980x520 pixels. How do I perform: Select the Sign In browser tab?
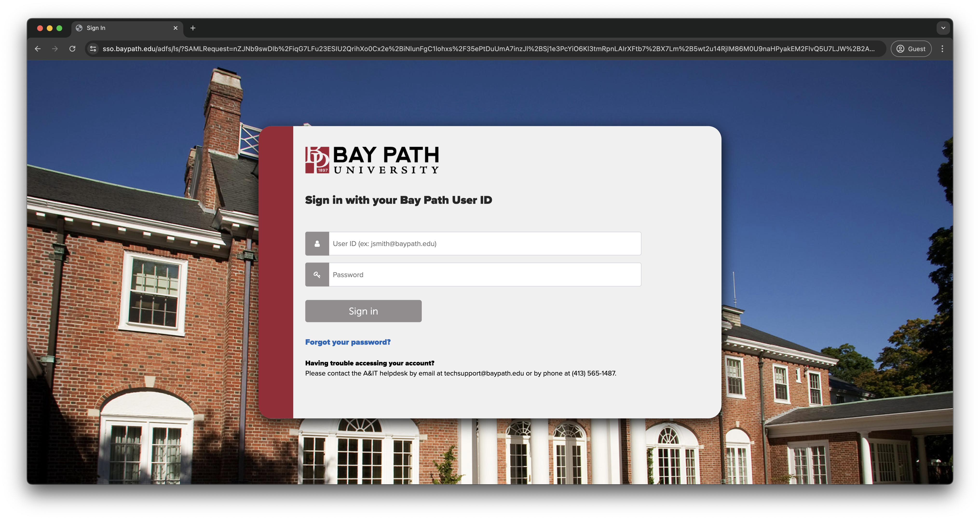tap(122, 28)
